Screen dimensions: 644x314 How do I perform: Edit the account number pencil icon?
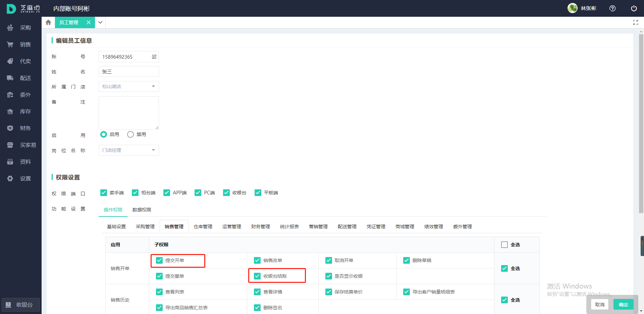pos(154,57)
